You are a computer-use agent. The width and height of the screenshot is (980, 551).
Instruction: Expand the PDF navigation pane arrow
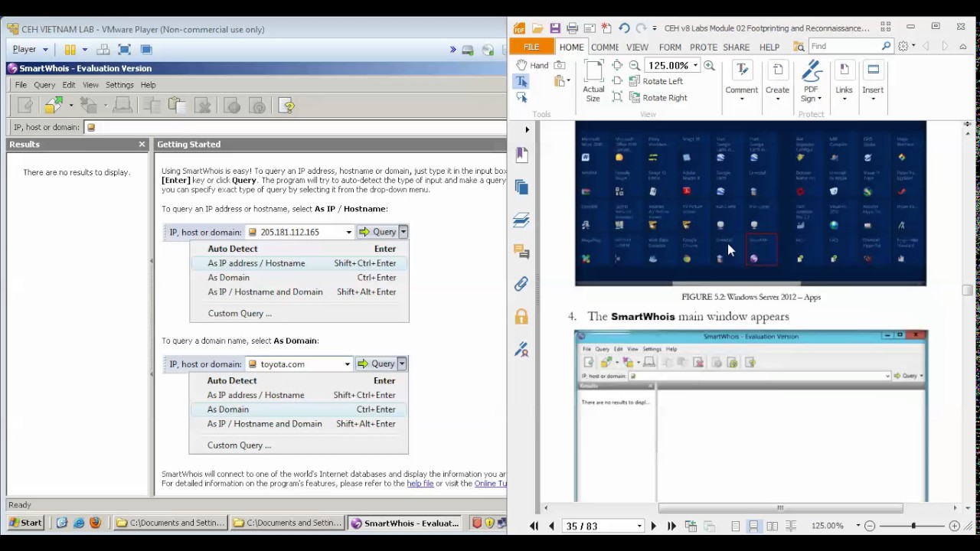[x=527, y=130]
